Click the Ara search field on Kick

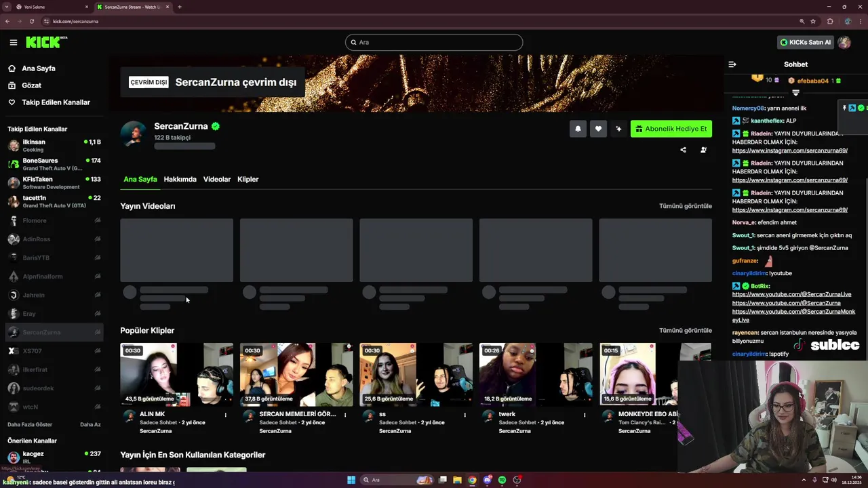[434, 42]
